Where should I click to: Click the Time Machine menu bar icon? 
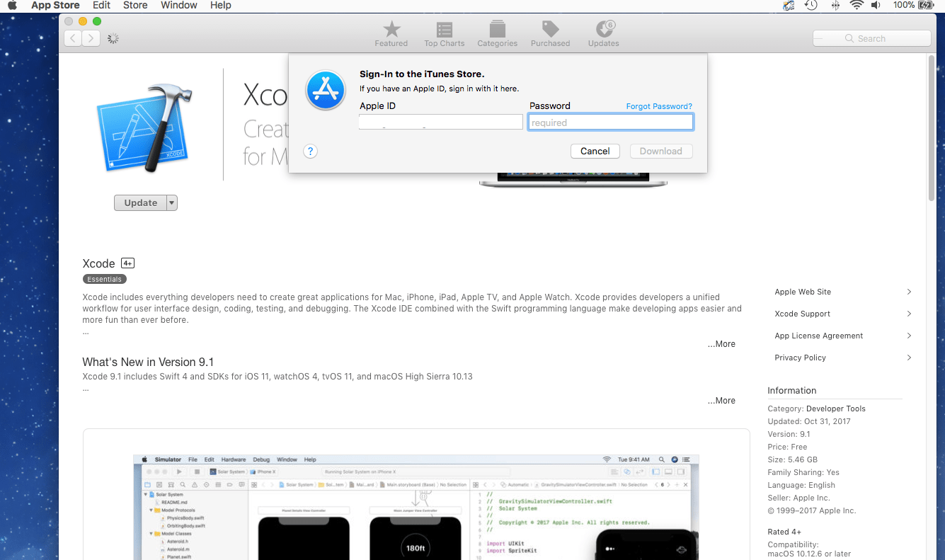(811, 5)
